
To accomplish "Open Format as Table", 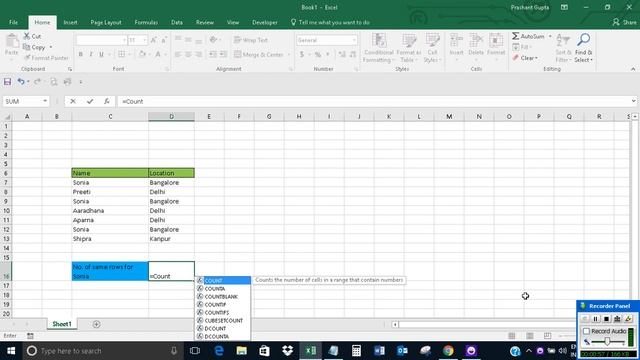I will point(409,48).
